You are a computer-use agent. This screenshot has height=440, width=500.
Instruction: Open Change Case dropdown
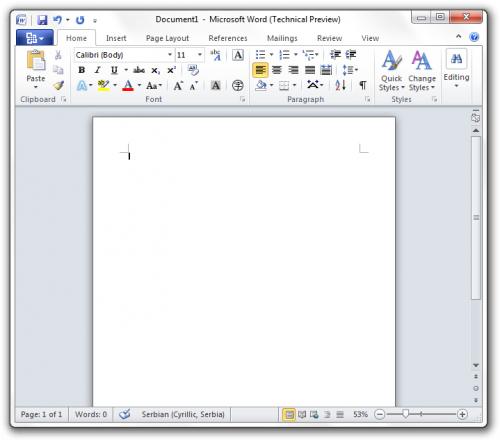tap(154, 86)
